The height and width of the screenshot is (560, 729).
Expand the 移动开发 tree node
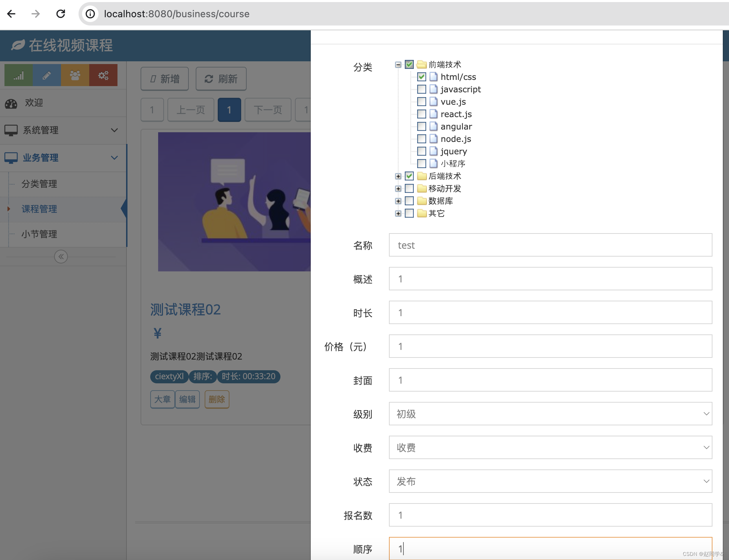coord(398,189)
